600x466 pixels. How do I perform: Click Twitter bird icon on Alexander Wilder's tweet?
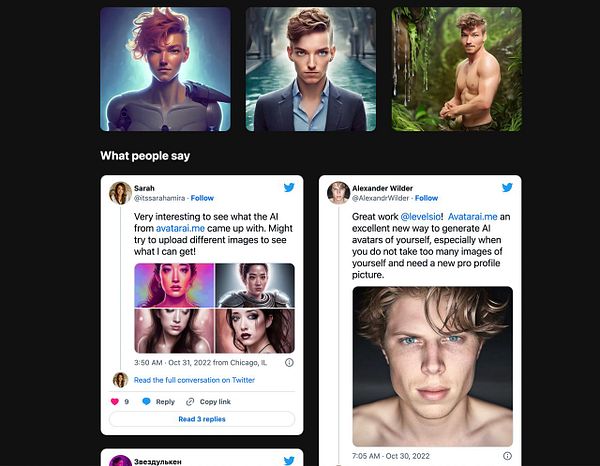point(507,187)
